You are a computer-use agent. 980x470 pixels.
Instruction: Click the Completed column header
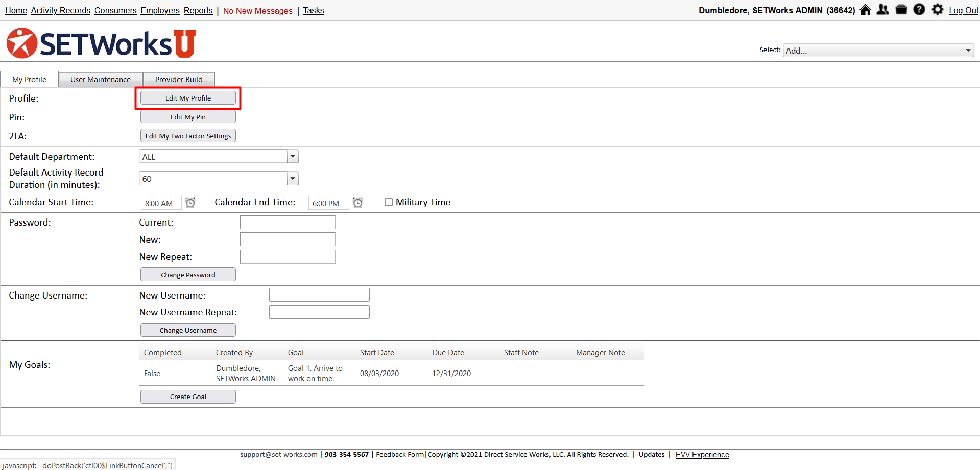tap(162, 353)
